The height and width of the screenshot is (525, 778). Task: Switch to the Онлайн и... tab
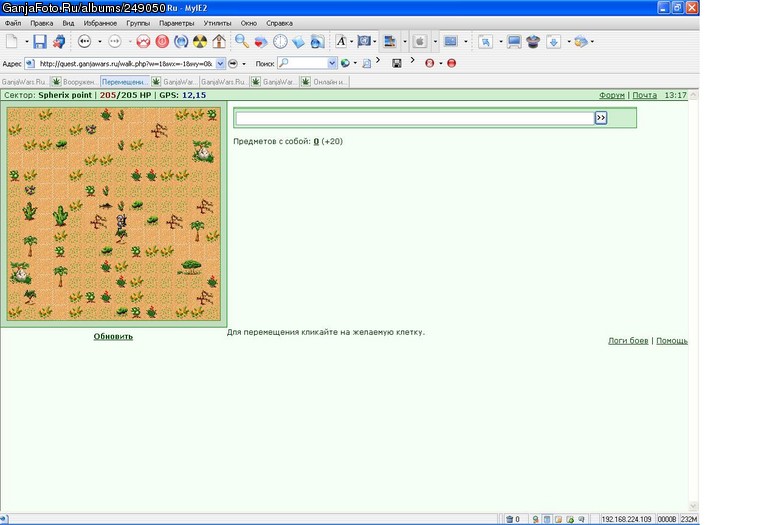[x=324, y=81]
